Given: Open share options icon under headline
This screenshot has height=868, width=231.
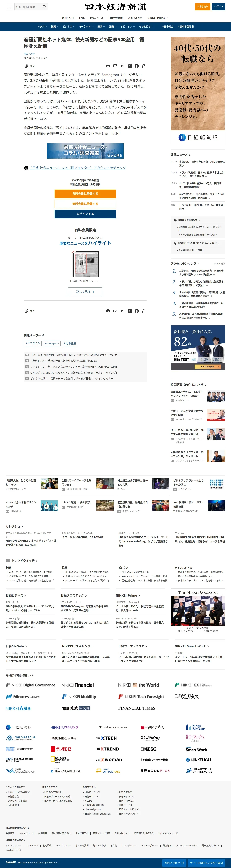Looking at the screenshot, I should 144,66.
